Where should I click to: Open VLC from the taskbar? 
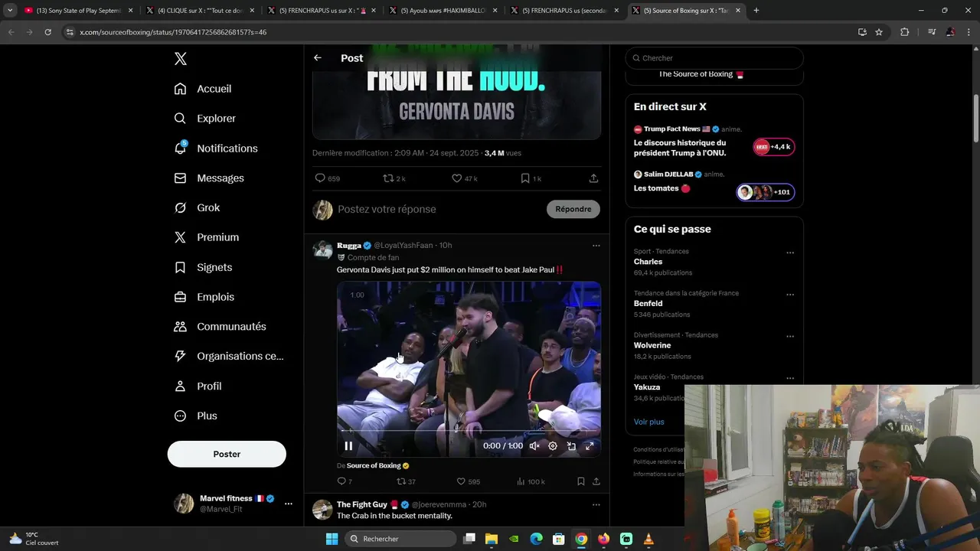click(x=648, y=539)
